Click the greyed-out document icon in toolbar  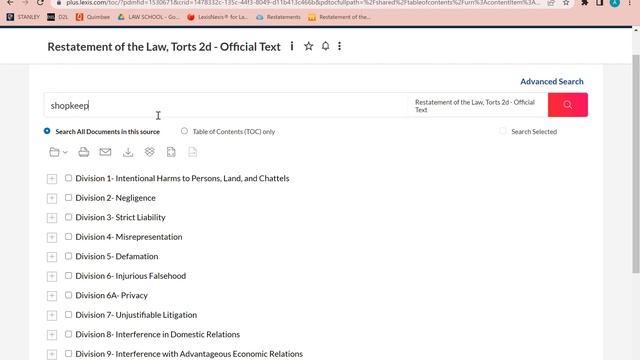[x=193, y=152]
